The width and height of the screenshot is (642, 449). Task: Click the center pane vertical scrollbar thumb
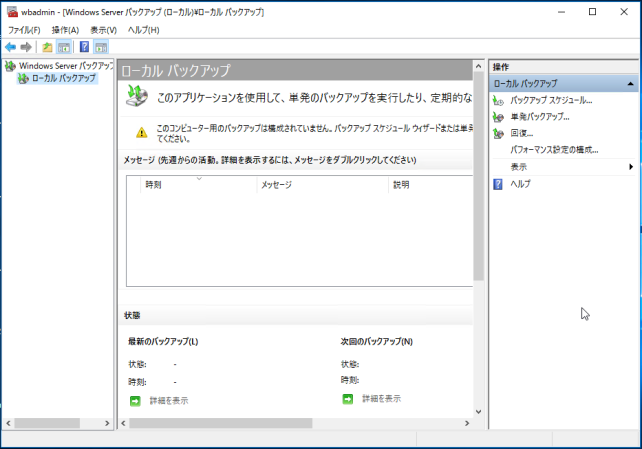[478, 176]
